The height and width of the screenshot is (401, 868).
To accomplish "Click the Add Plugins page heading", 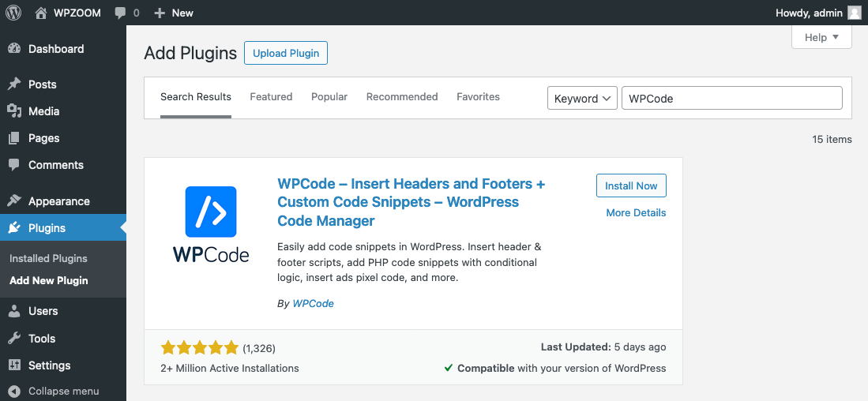I will pyautogui.click(x=190, y=53).
